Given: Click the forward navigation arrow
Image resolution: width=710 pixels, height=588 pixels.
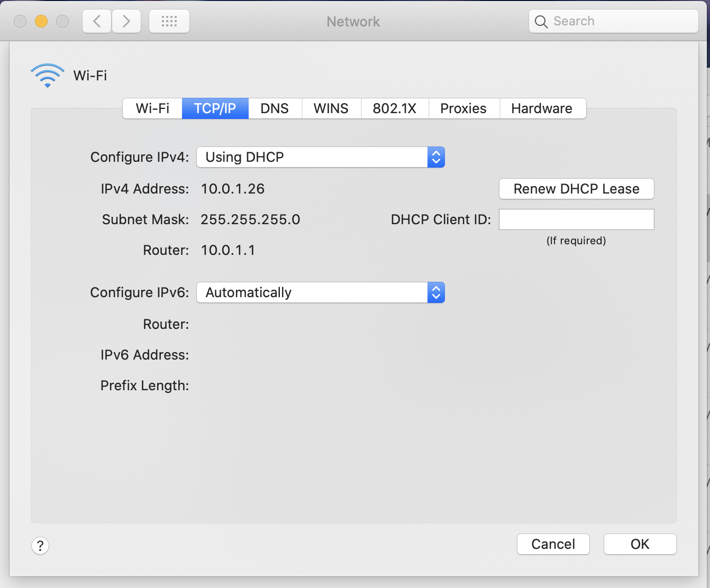Looking at the screenshot, I should pyautogui.click(x=126, y=21).
